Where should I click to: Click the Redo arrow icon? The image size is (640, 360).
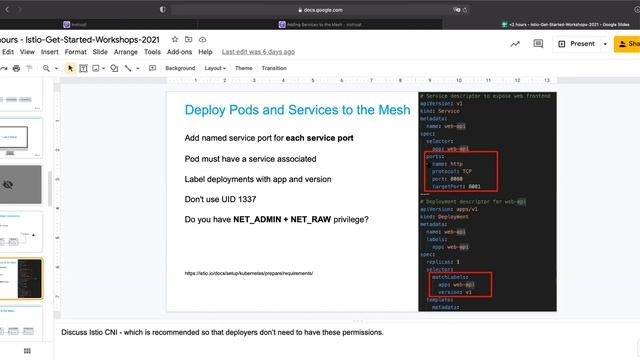tap(4, 68)
